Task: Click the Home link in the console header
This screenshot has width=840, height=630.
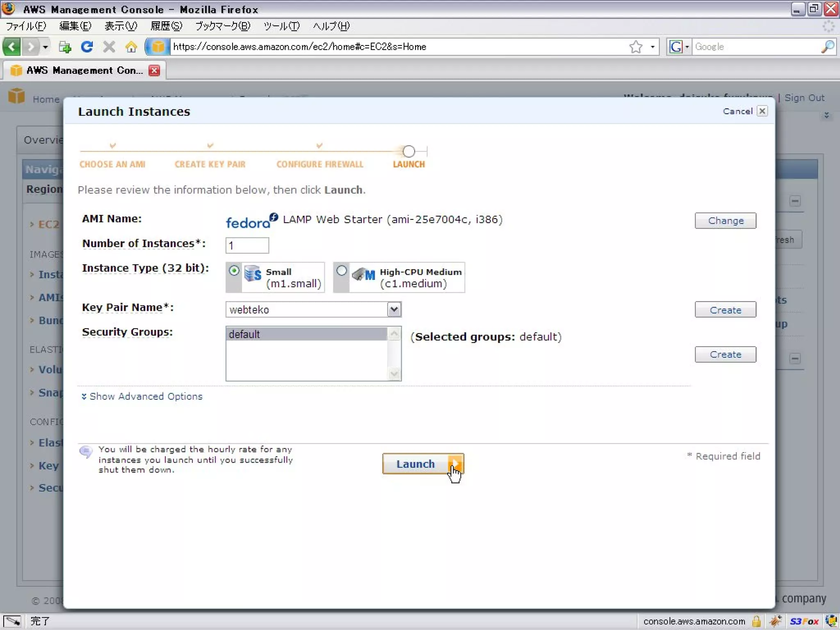Action: click(46, 99)
